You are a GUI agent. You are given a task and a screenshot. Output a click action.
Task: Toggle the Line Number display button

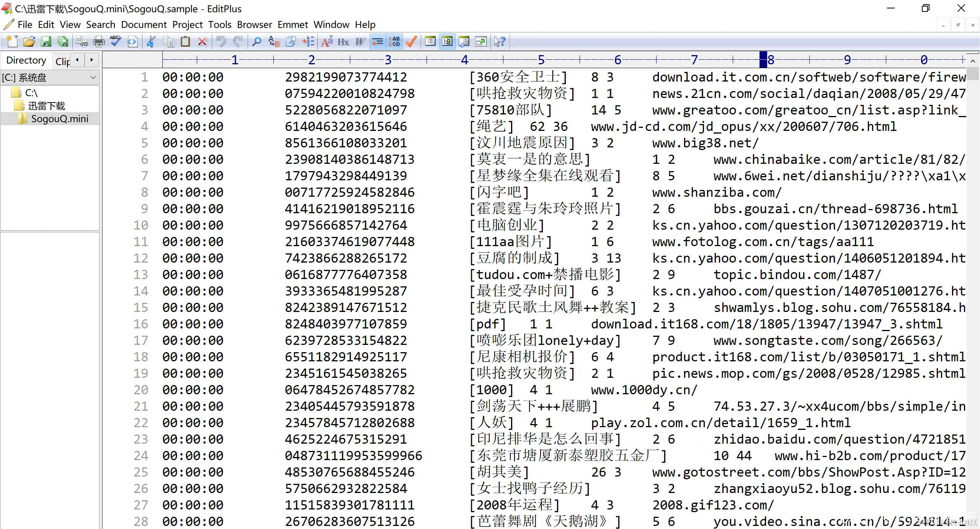(x=394, y=42)
